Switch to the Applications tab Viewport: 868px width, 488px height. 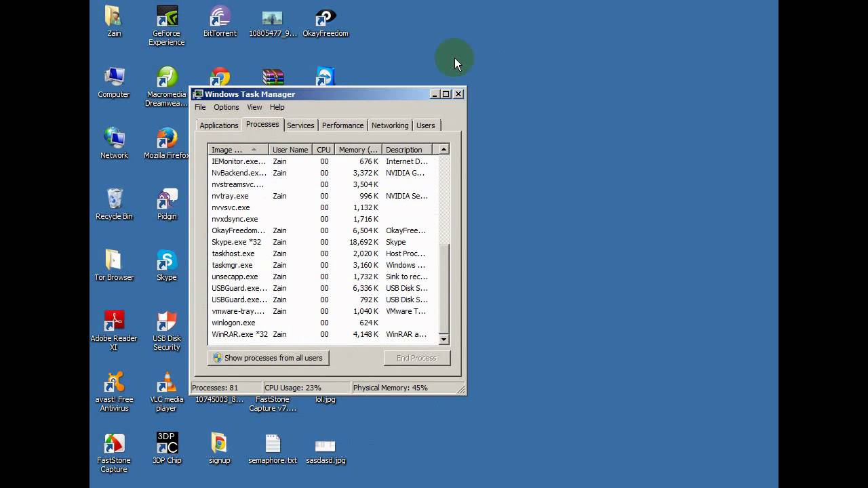[218, 125]
